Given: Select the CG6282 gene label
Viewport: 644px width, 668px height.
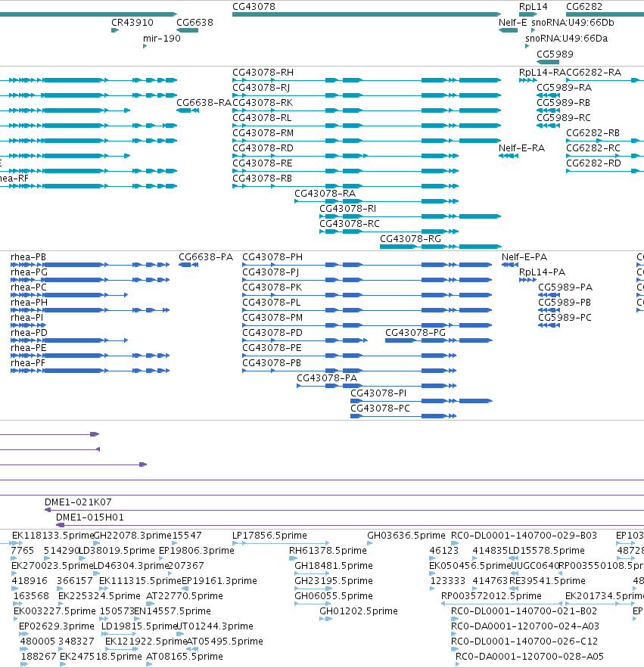Looking at the screenshot, I should tap(584, 7).
